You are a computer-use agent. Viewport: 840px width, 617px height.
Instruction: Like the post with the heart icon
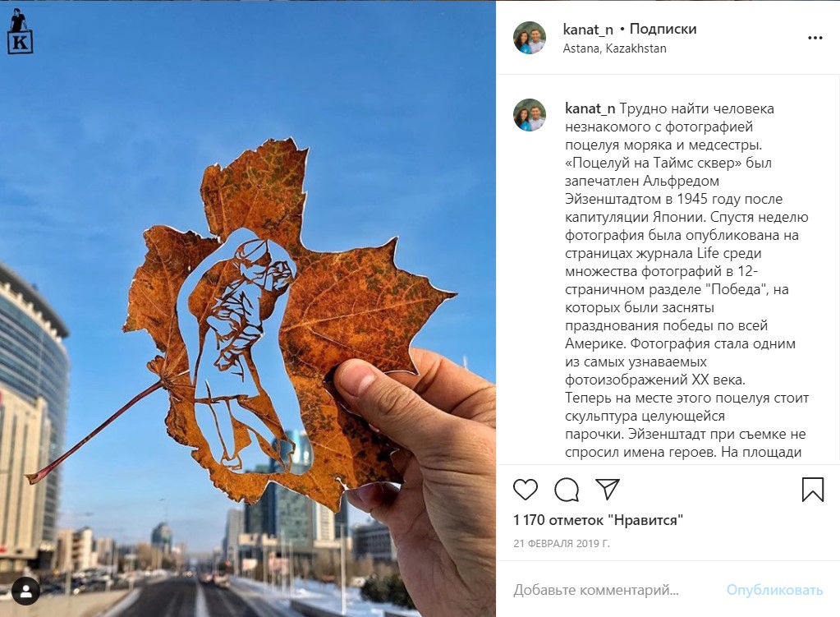point(525,490)
